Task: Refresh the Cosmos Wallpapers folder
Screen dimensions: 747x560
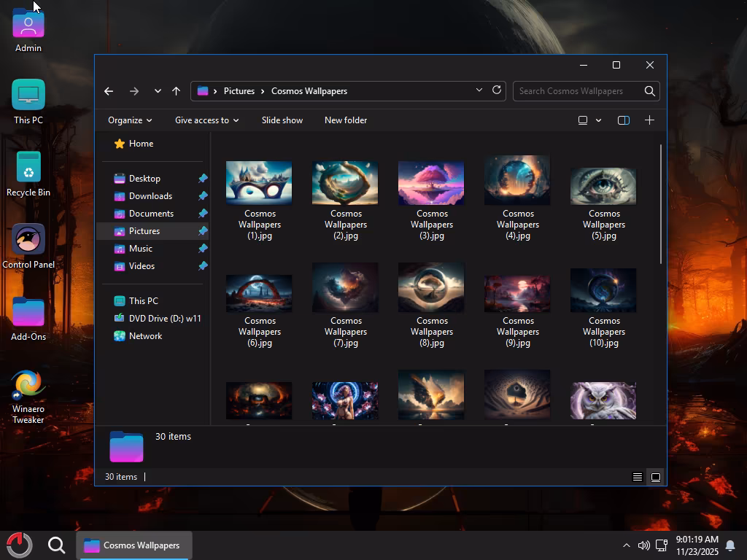Action: tap(497, 90)
